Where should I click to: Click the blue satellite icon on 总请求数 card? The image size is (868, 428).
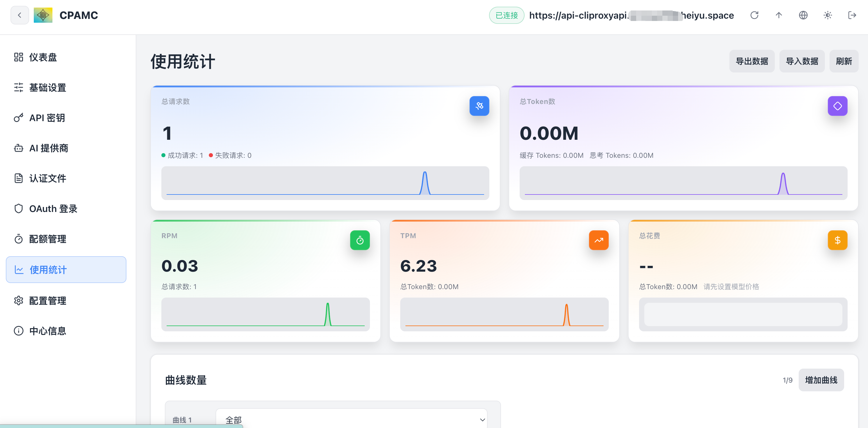(x=479, y=106)
